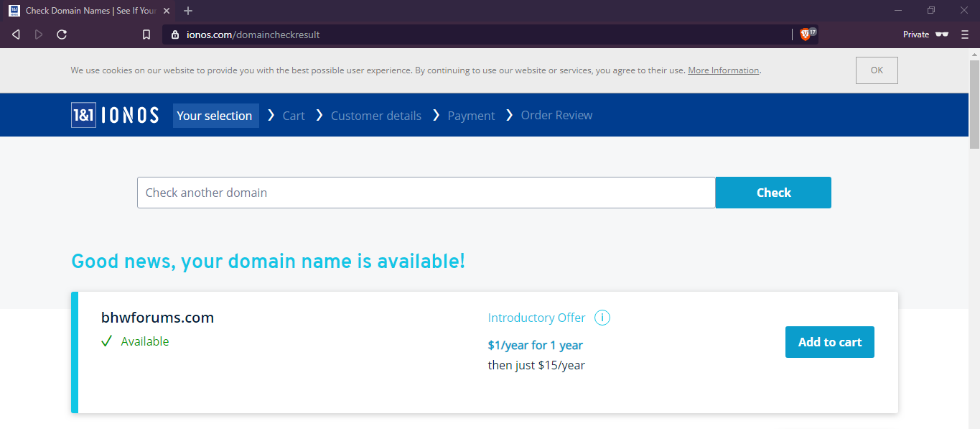The width and height of the screenshot is (980, 429).
Task: Click the 1&1 IONOS logo
Action: (115, 115)
